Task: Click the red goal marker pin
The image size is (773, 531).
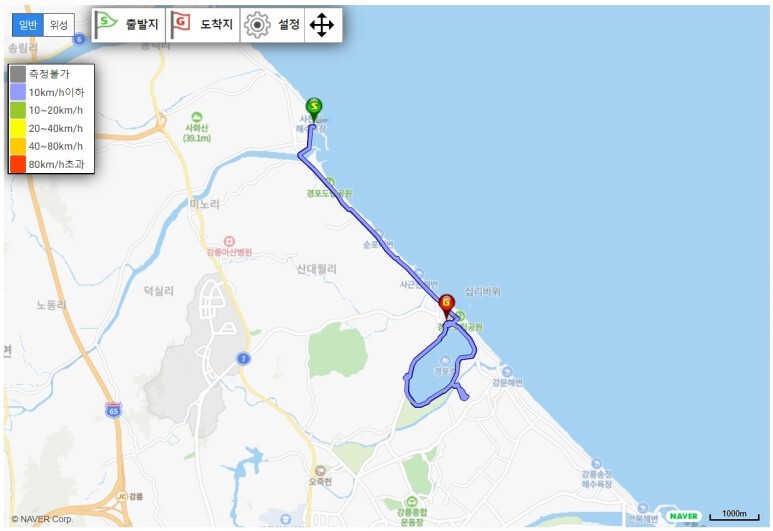Action: pyautogui.click(x=447, y=306)
